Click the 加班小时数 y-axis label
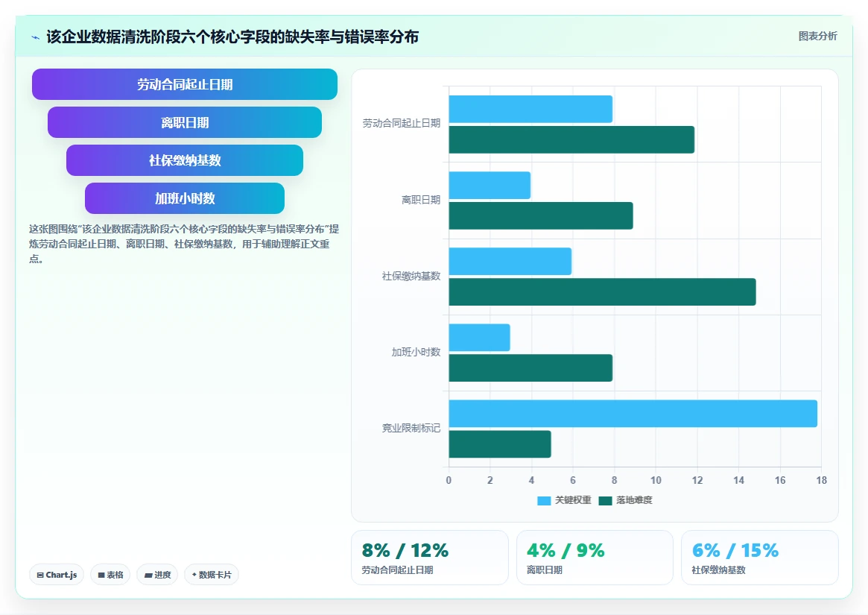 point(416,352)
